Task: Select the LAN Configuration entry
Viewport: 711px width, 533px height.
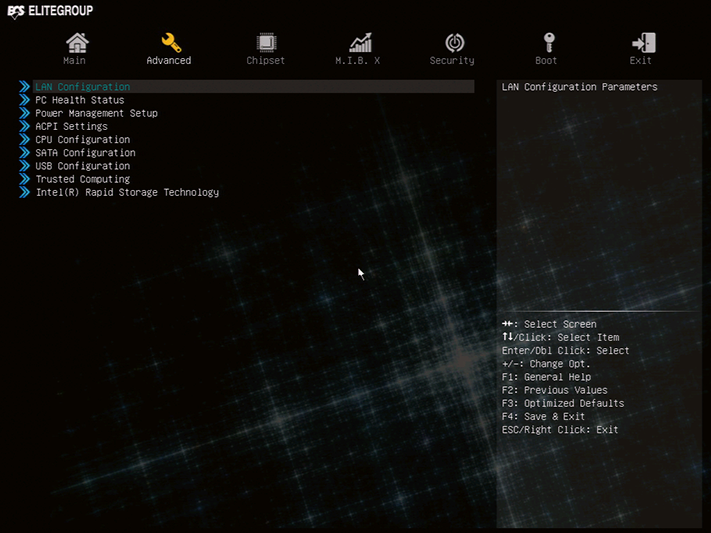Action: tap(253, 87)
